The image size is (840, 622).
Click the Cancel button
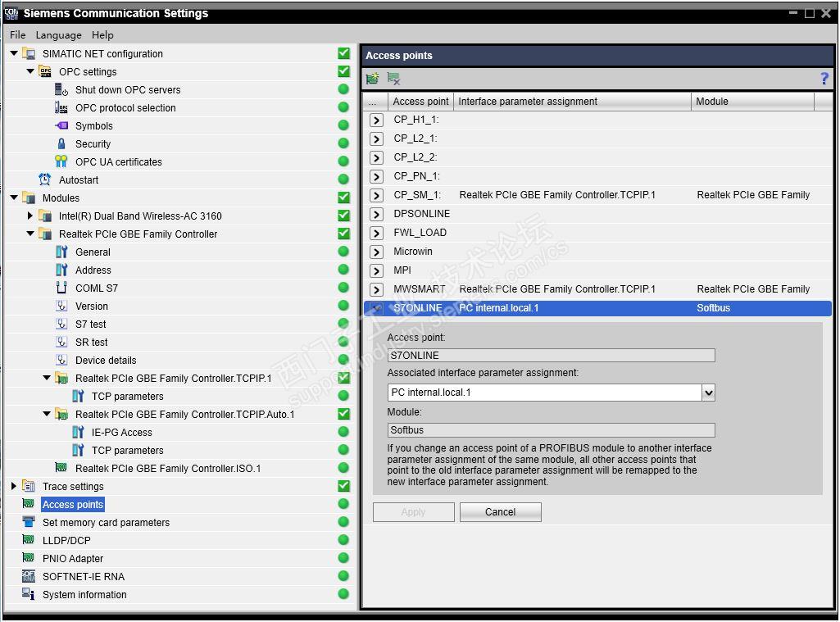[x=501, y=511]
